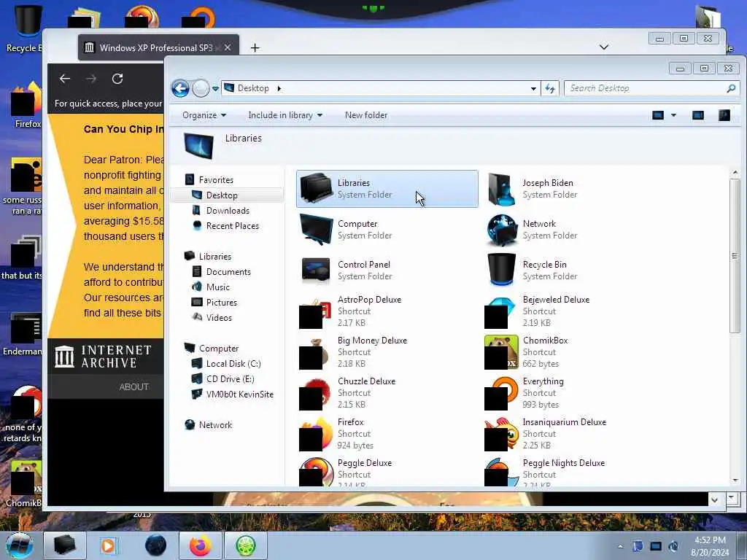Open a new tab in the browser
The image size is (747, 560).
click(x=255, y=47)
